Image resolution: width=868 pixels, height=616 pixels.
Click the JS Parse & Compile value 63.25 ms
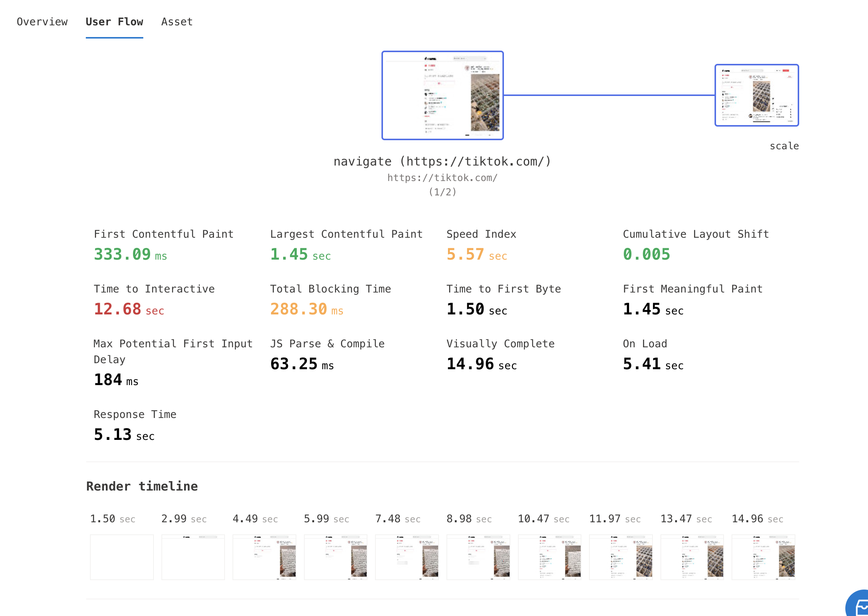point(302,364)
